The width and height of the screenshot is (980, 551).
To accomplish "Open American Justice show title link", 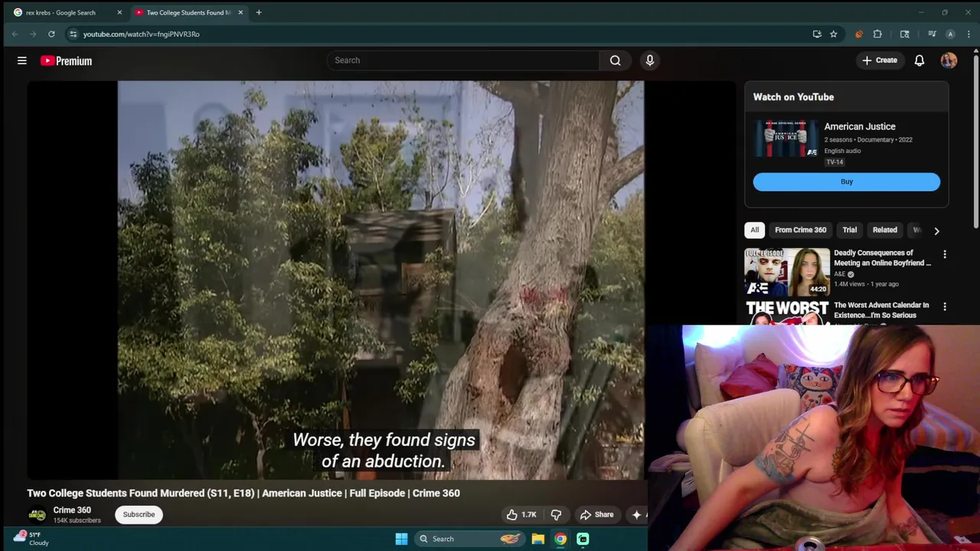I will tap(860, 126).
